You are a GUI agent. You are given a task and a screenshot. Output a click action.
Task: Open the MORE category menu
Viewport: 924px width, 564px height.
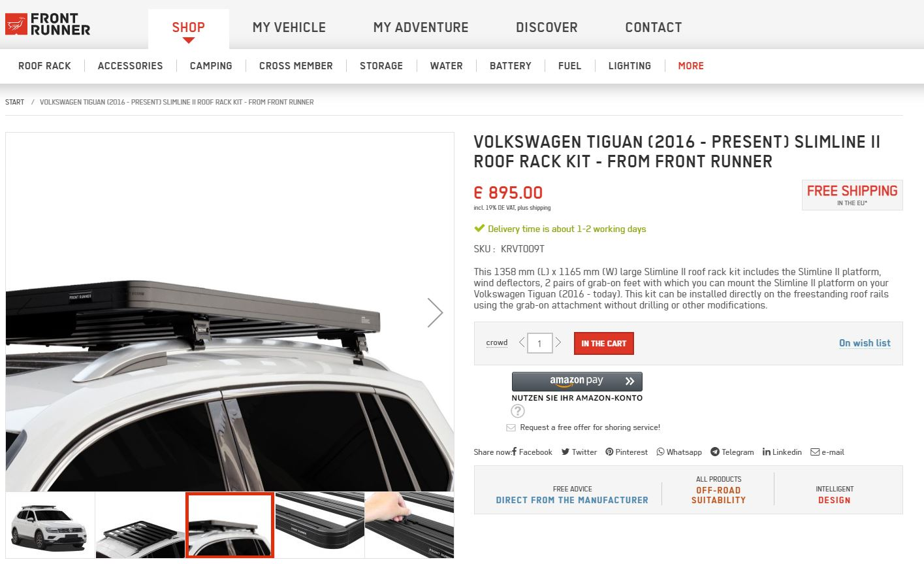(x=691, y=65)
